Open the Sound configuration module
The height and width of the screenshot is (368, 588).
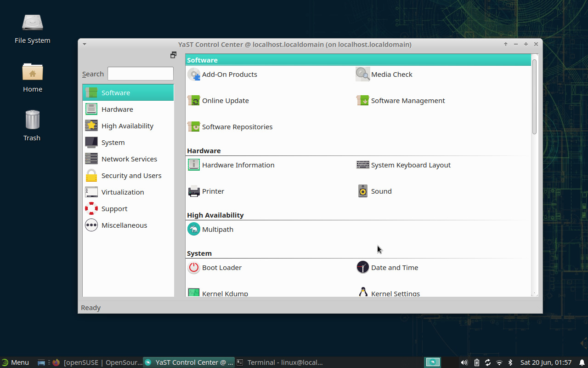click(x=381, y=191)
